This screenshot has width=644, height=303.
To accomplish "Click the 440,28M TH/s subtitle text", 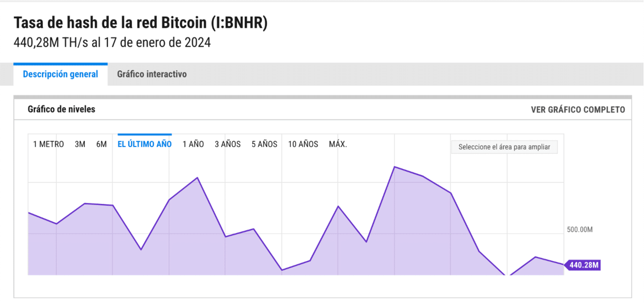I will tap(112, 43).
